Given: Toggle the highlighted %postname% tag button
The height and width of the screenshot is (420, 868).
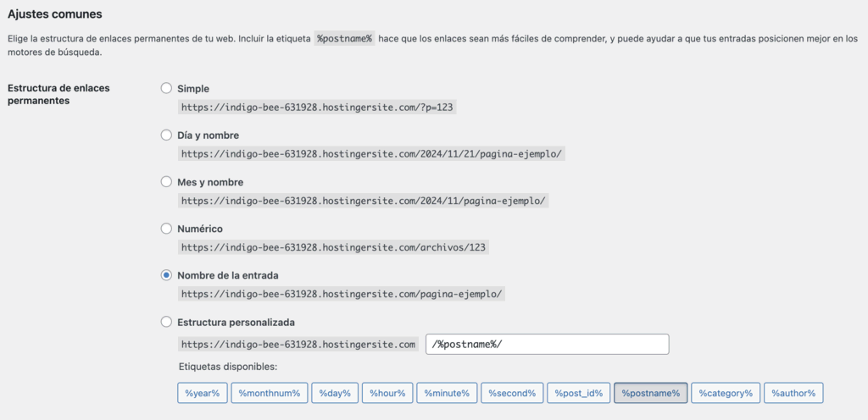Looking at the screenshot, I should 650,393.
